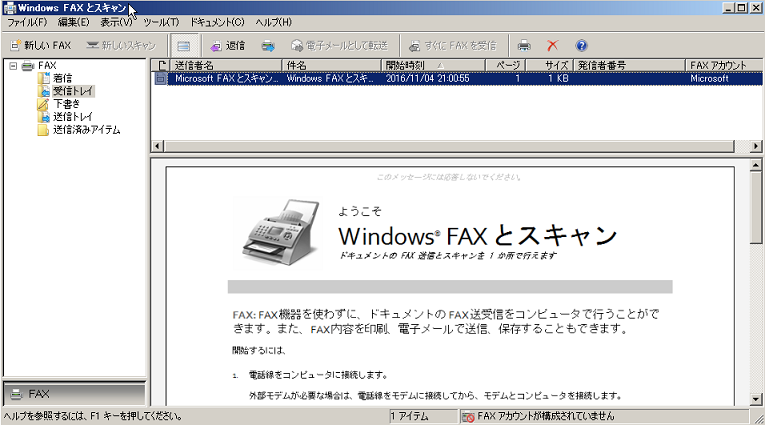Open the Document (ドキュメント) menu
The width and height of the screenshot is (765, 425).
(217, 22)
